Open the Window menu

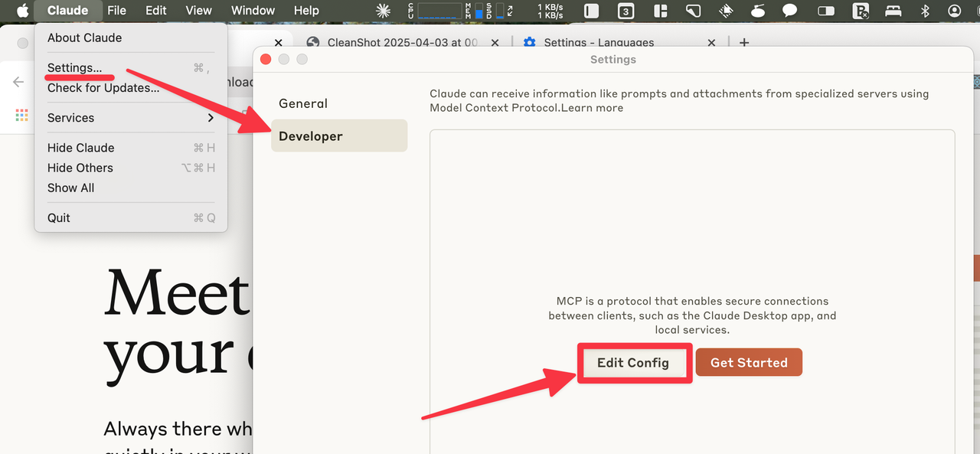253,11
